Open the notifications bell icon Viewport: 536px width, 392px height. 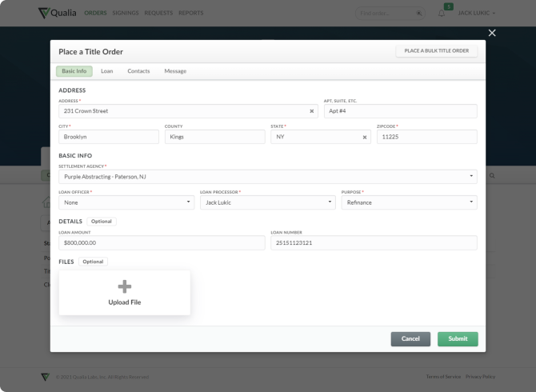[x=442, y=14]
